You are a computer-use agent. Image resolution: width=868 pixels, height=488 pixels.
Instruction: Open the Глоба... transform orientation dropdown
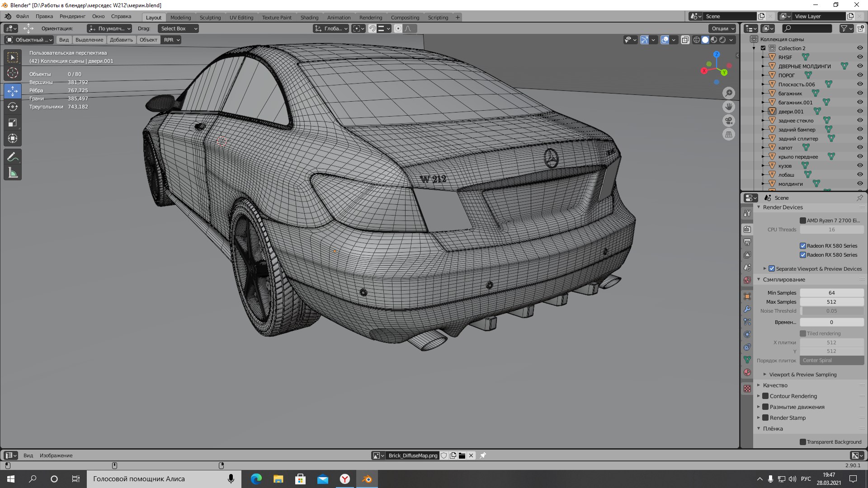[331, 28]
